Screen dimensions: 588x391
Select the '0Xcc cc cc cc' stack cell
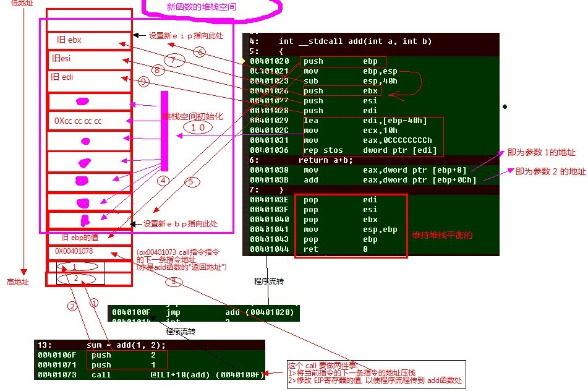89,121
